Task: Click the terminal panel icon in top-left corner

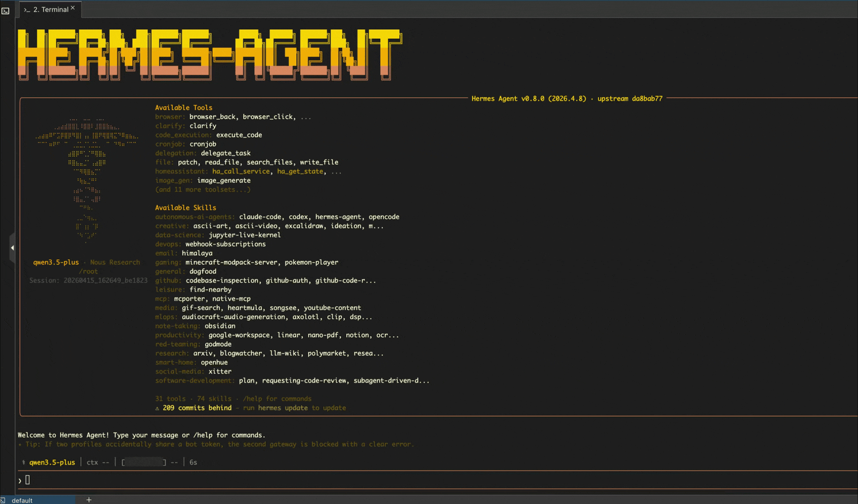Action: [5, 11]
